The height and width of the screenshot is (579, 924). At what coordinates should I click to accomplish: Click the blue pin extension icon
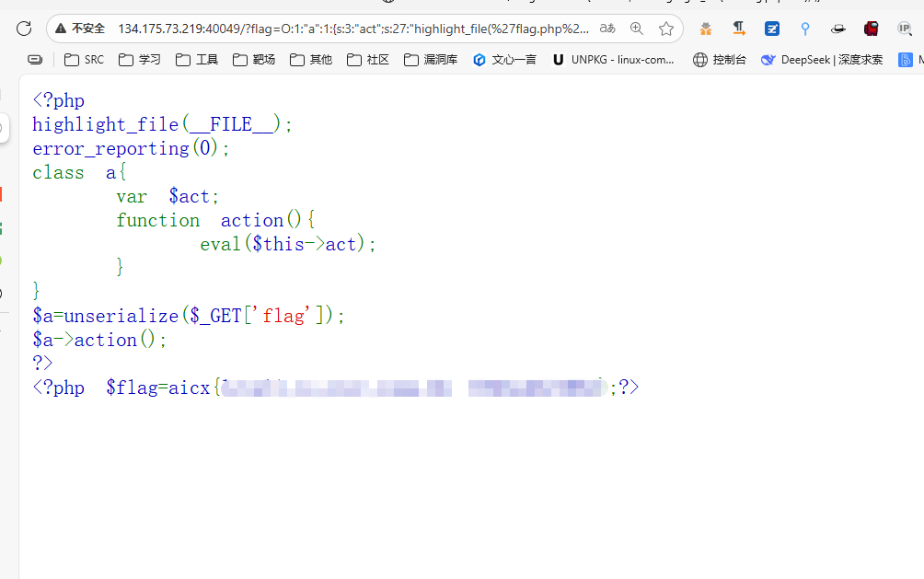[x=805, y=29]
